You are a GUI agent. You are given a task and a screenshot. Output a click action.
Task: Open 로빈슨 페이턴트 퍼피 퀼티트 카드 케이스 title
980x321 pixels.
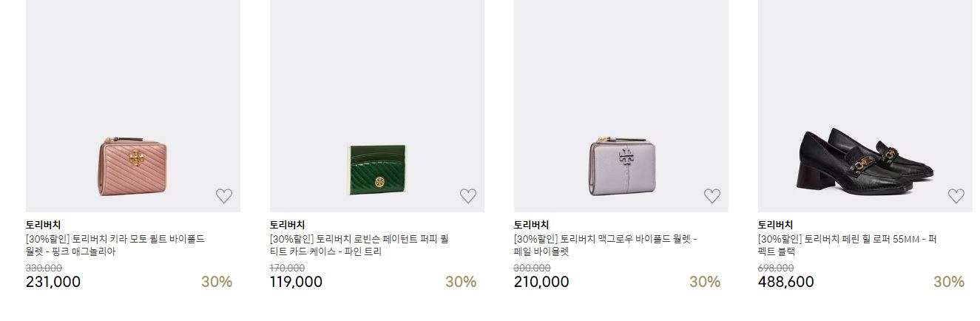[359, 245]
